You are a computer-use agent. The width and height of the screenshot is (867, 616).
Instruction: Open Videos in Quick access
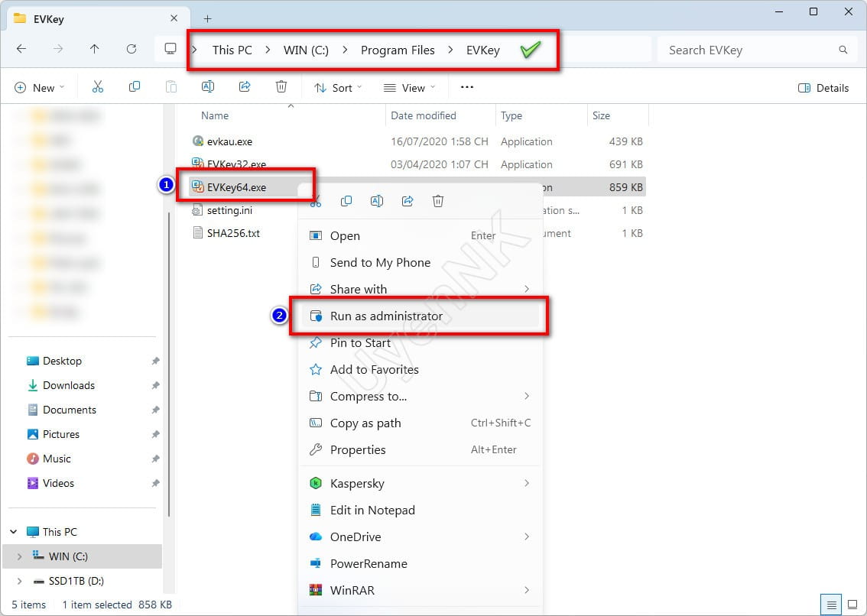coord(58,483)
